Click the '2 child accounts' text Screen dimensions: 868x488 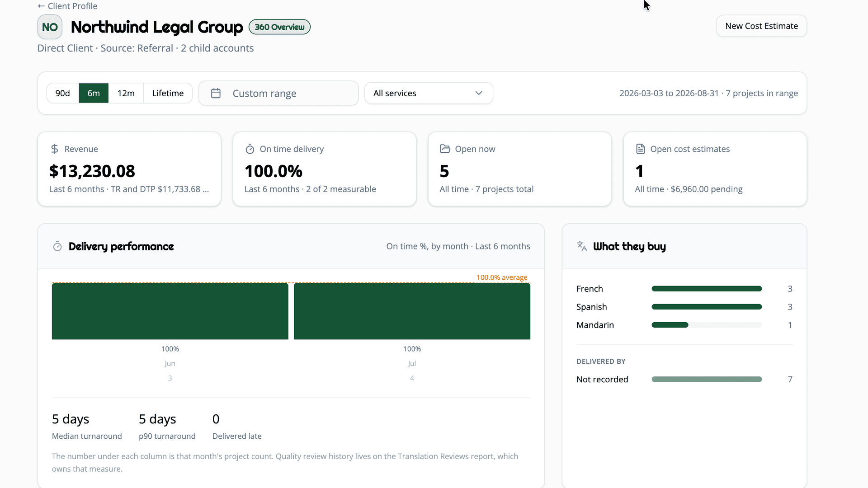[217, 48]
